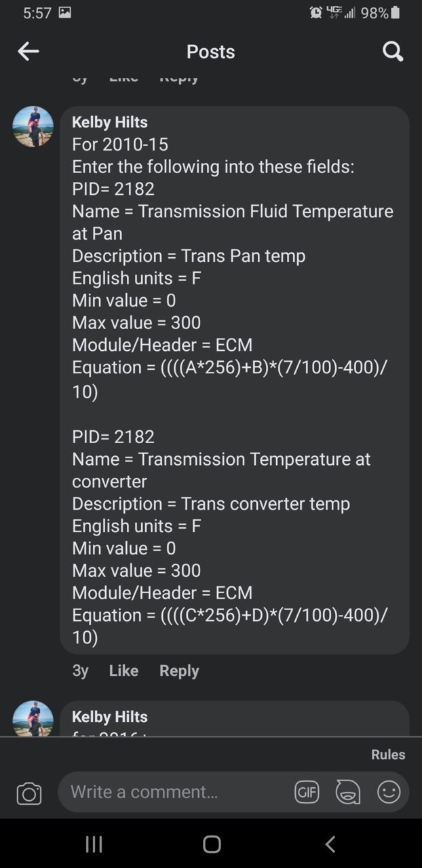Open the sticker/avatar icon
The width and height of the screenshot is (422, 868).
coord(348,792)
